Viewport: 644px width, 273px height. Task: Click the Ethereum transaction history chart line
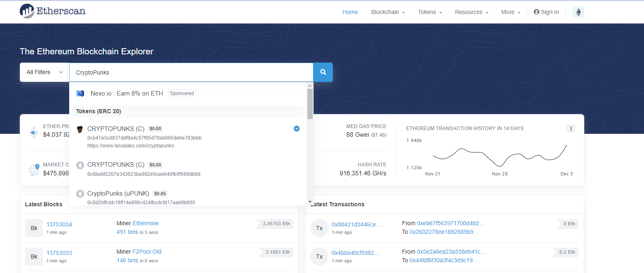click(x=500, y=156)
